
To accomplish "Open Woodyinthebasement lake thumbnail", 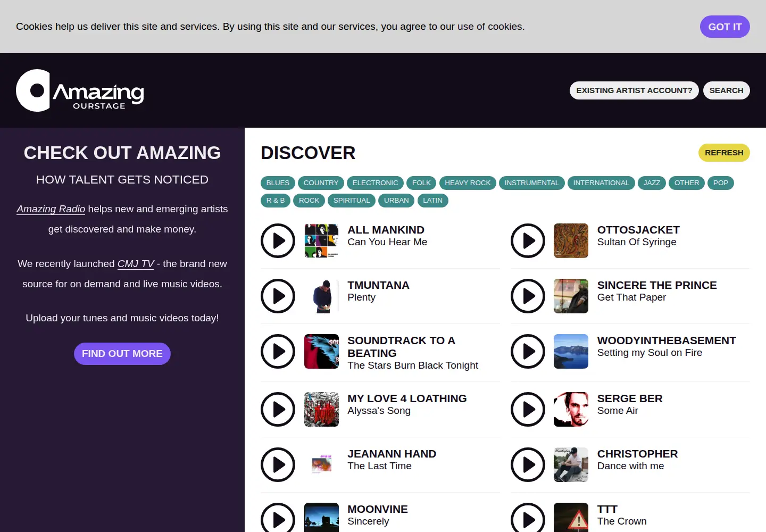I will point(571,351).
